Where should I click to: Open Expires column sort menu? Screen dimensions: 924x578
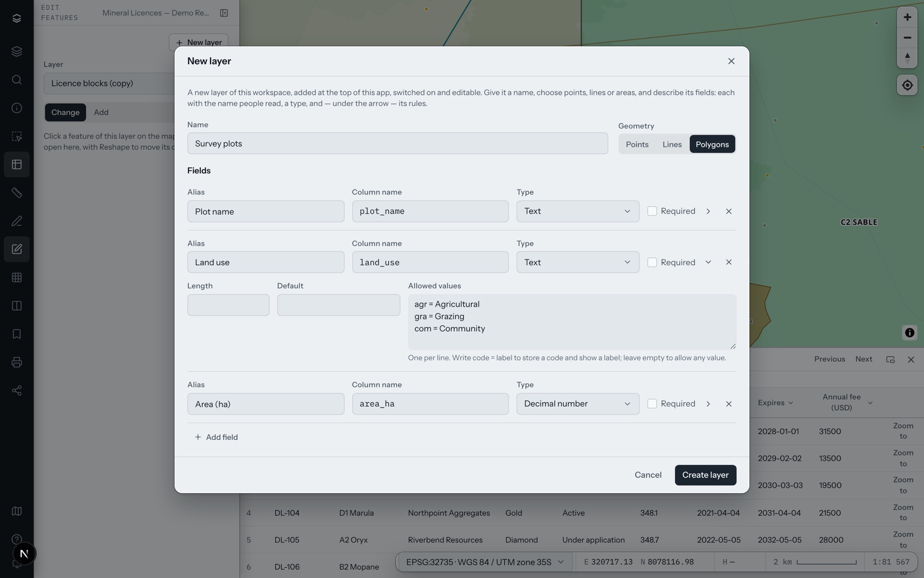coord(791,403)
